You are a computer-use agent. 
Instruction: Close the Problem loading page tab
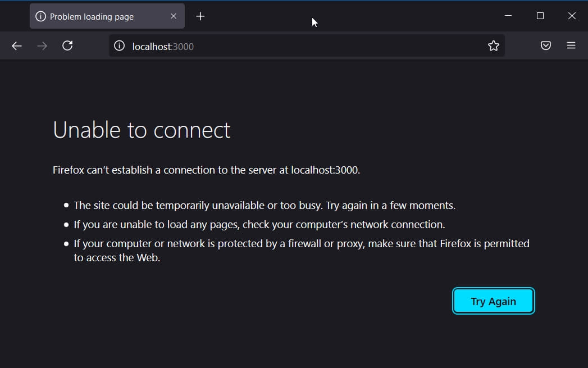point(173,16)
